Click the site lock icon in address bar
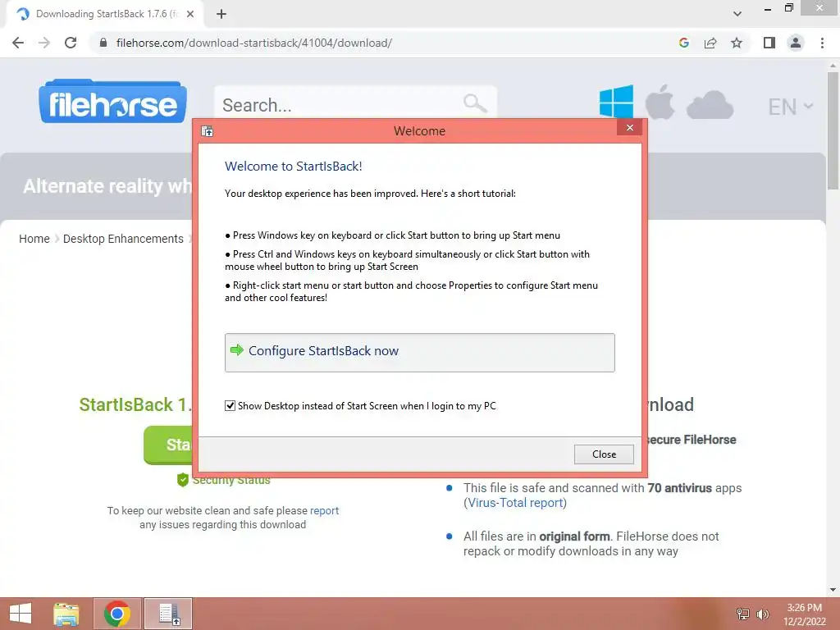 coord(103,43)
